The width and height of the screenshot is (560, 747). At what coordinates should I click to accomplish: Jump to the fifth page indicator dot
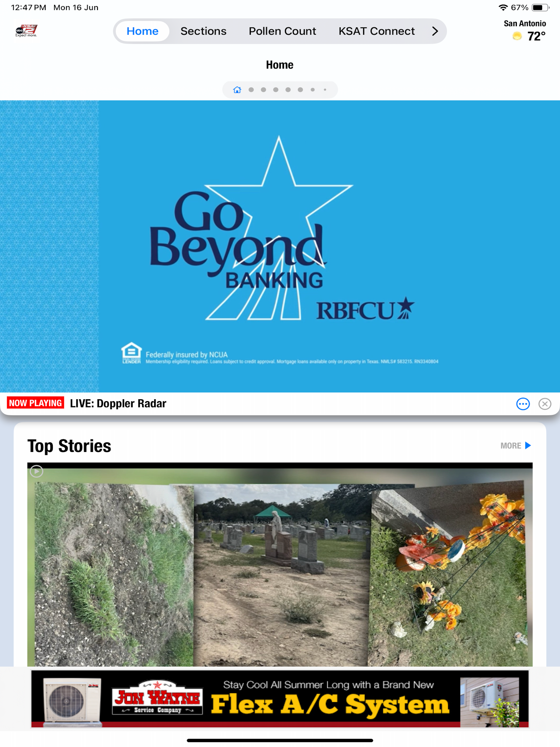288,90
